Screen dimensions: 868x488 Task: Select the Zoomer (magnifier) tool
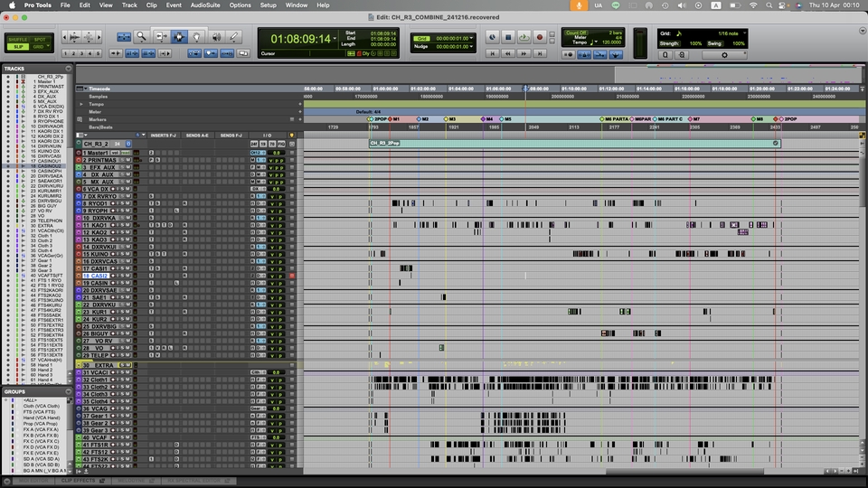point(141,37)
